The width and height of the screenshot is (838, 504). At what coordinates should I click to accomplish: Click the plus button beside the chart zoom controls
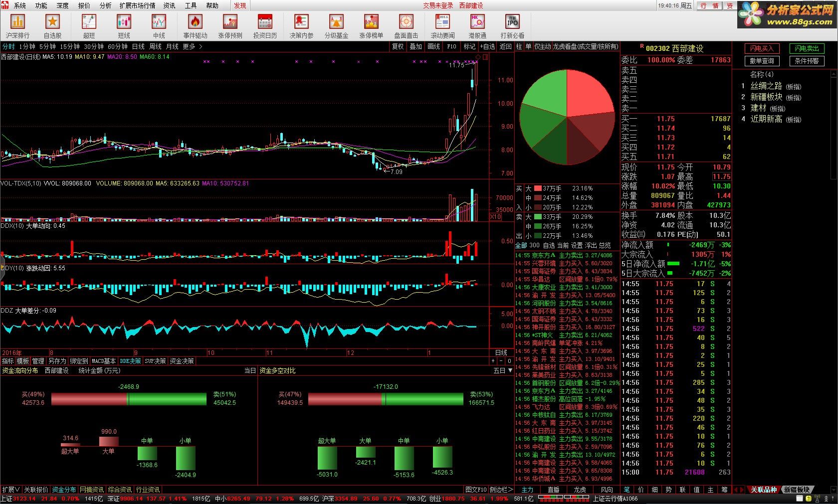point(493,361)
